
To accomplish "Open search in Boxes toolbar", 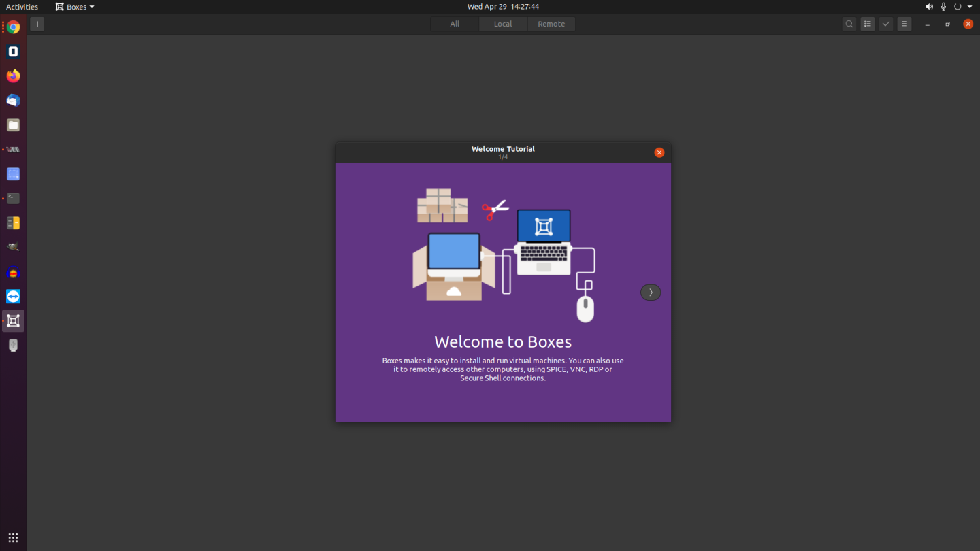I will point(849,23).
